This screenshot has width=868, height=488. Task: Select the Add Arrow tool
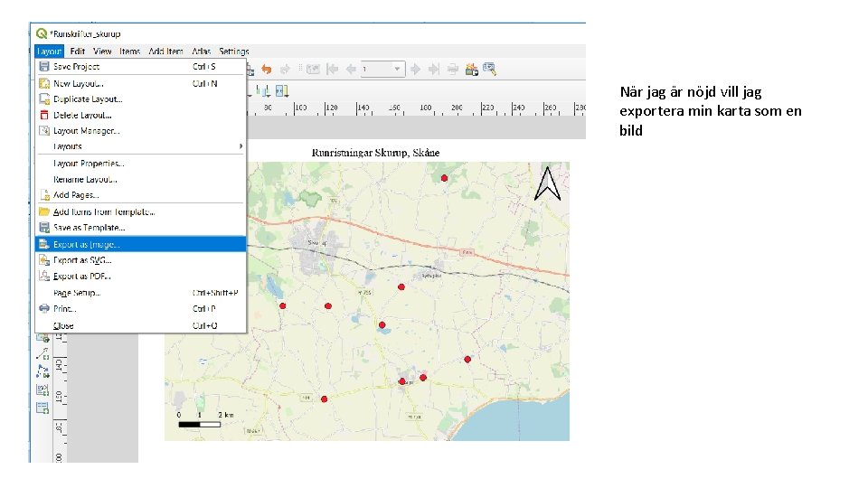42,353
